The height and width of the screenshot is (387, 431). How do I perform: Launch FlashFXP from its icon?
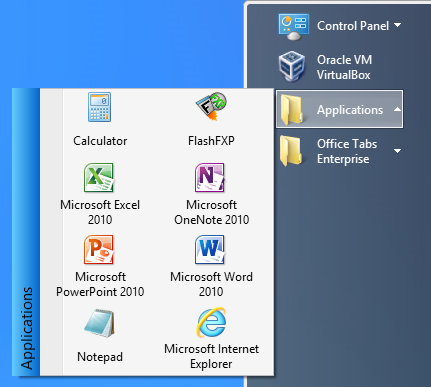pos(211,106)
